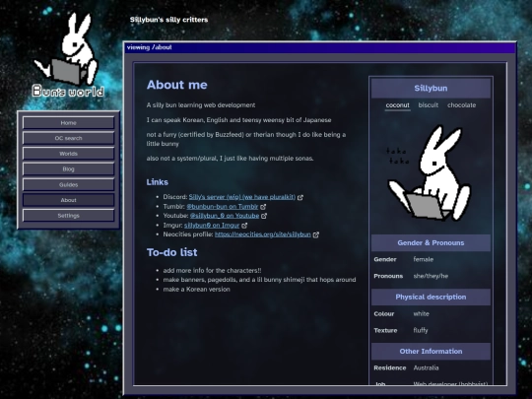532x399 pixels.
Task: Click the Sillybun's silly critters site title
Action: tap(169, 20)
